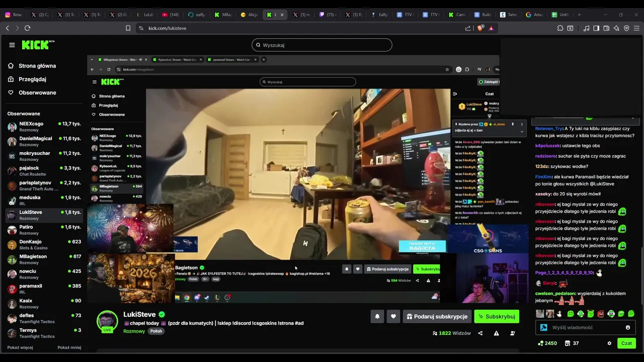This screenshot has width=644, height=362.
Task: Open the music note playlist icon
Action: click(586, 28)
